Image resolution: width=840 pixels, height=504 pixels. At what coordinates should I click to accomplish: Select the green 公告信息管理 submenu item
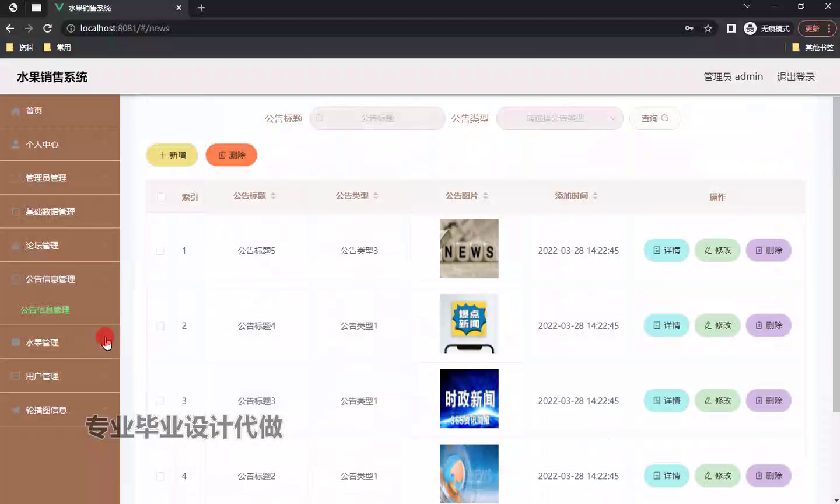coord(45,310)
